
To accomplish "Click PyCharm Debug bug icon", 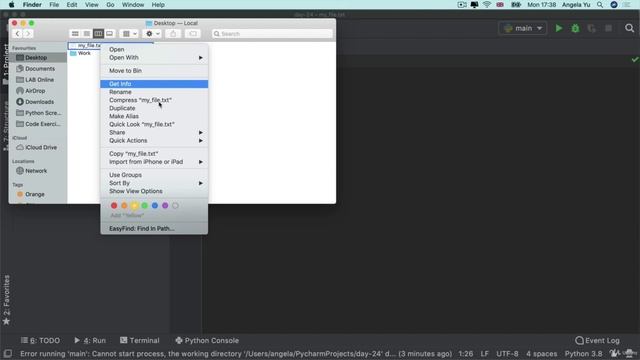I will point(575,28).
